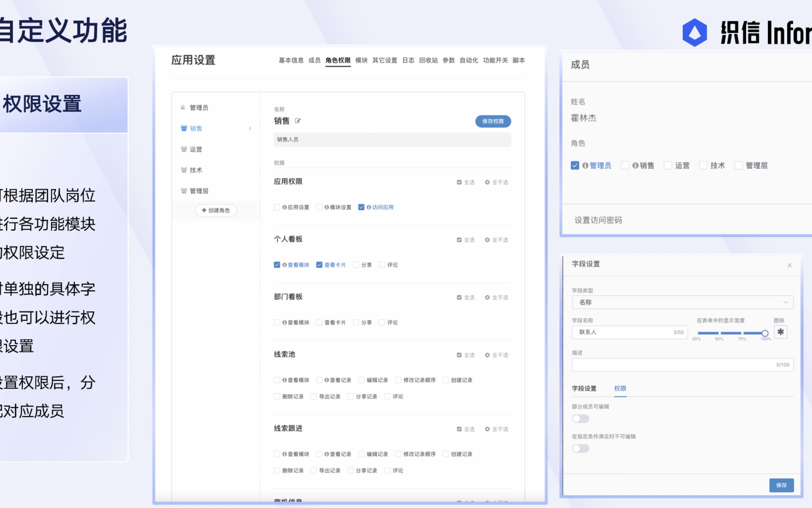This screenshot has width=812, height=508.
Task: Enable the 部分成员可编辑 toggle
Action: click(x=581, y=419)
